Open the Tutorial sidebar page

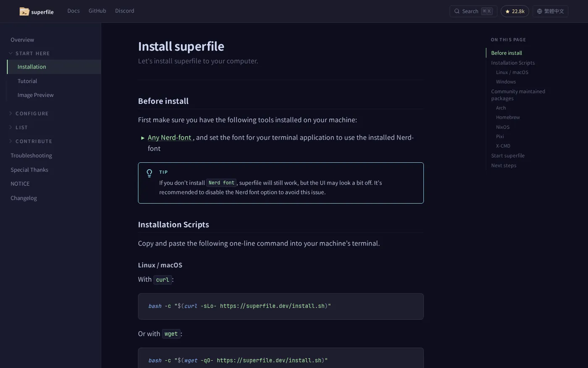[27, 81]
